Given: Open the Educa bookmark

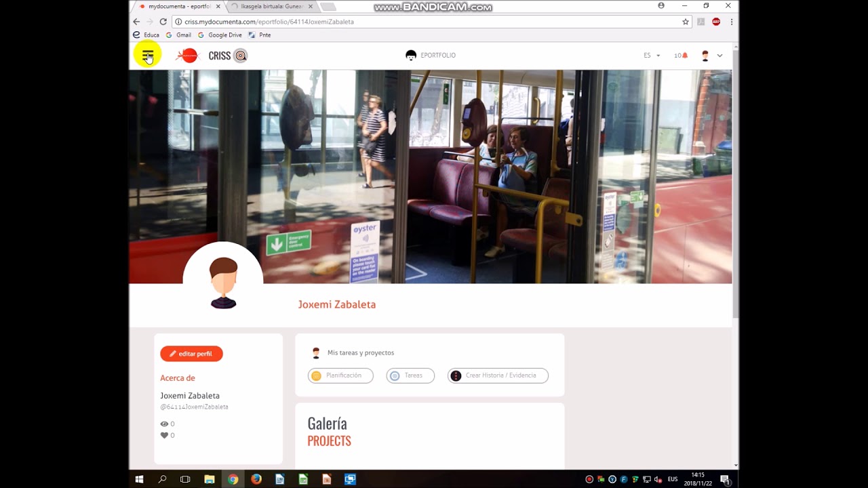Looking at the screenshot, I should pyautogui.click(x=146, y=35).
